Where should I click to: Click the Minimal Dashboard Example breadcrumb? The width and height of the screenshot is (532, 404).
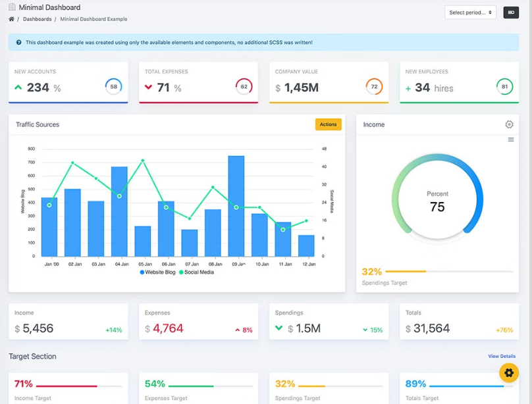coord(93,19)
